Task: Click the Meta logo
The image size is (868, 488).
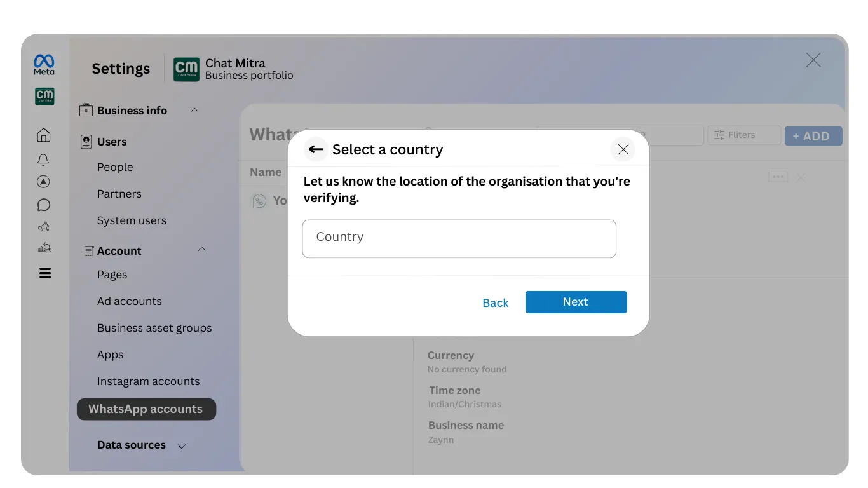Action: pyautogui.click(x=43, y=64)
